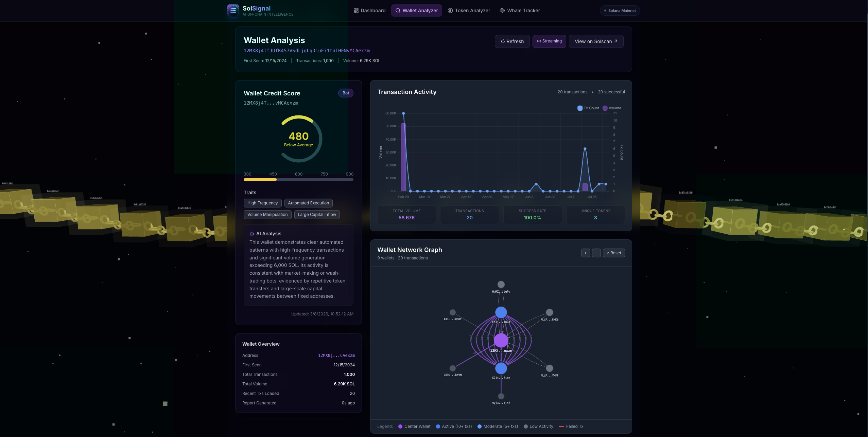Click the credit score range bar

coord(298,180)
